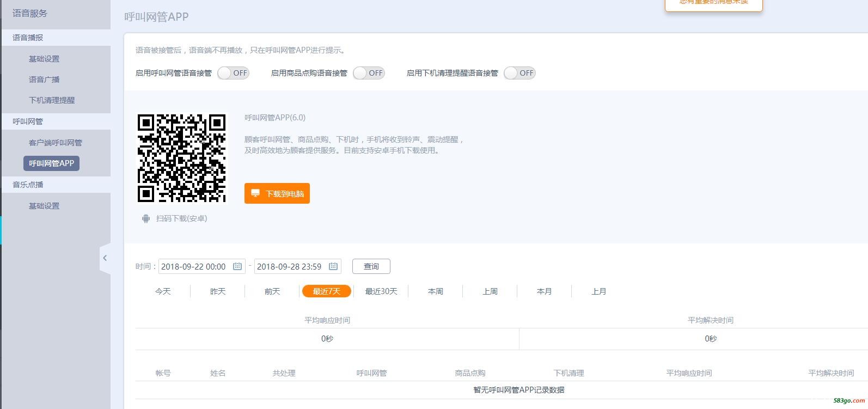Click the start time input field
The height and width of the screenshot is (409, 868).
pos(194,266)
